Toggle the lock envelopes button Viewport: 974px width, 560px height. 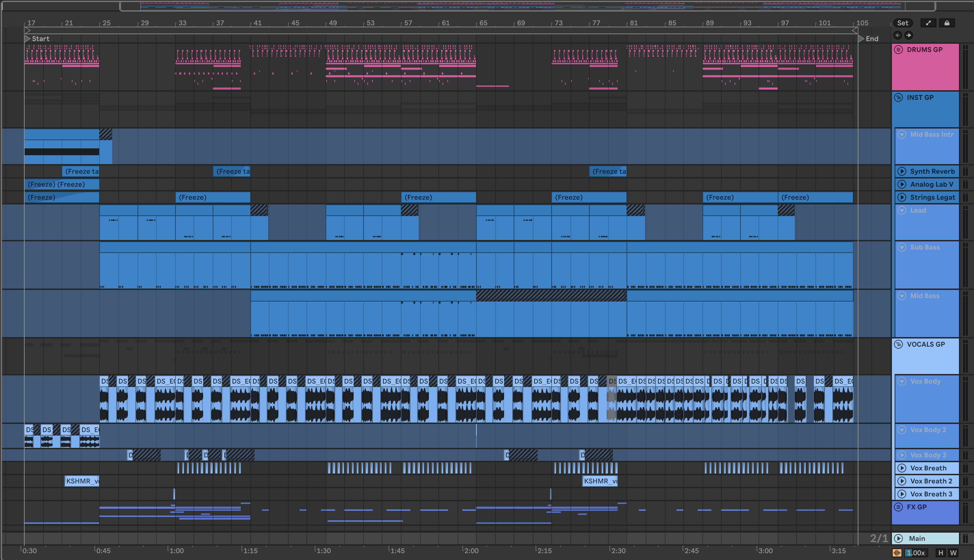(x=947, y=23)
